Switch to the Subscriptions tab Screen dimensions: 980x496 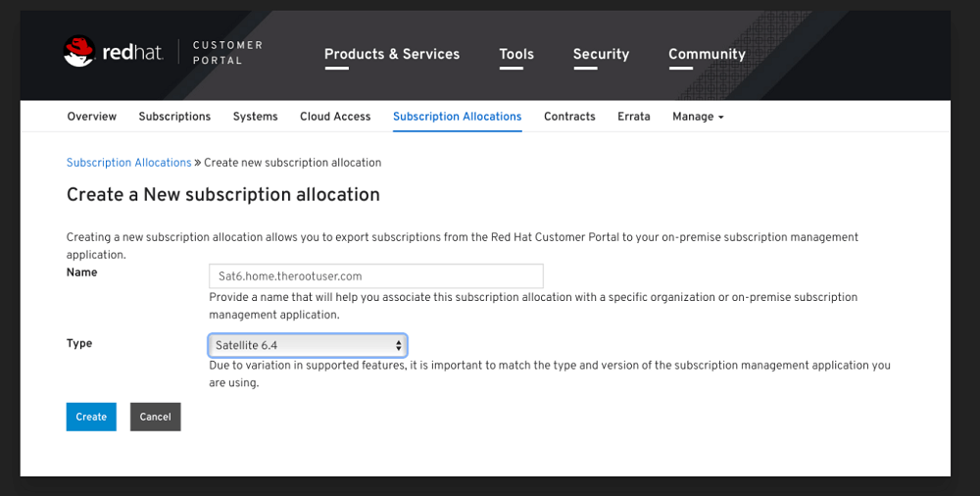174,117
